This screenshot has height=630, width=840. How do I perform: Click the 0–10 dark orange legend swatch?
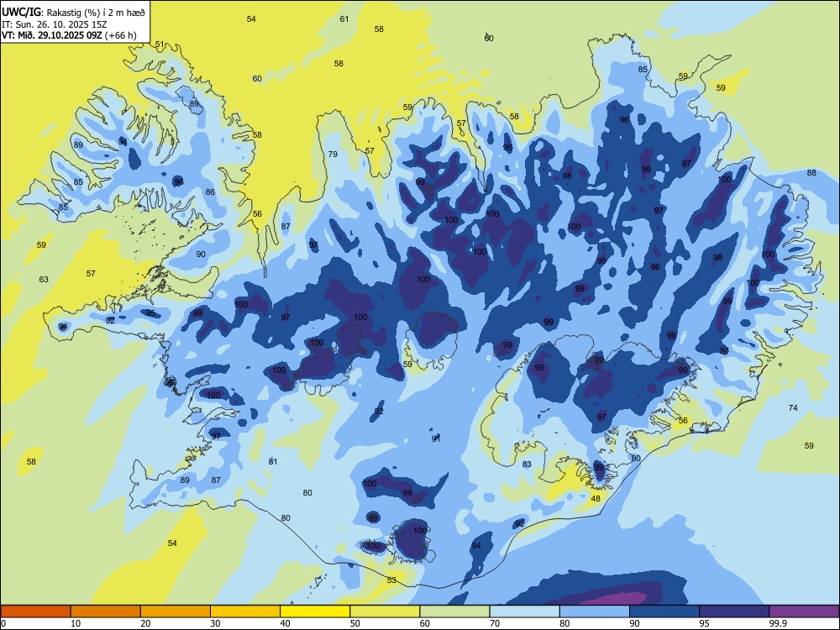tap(36, 612)
